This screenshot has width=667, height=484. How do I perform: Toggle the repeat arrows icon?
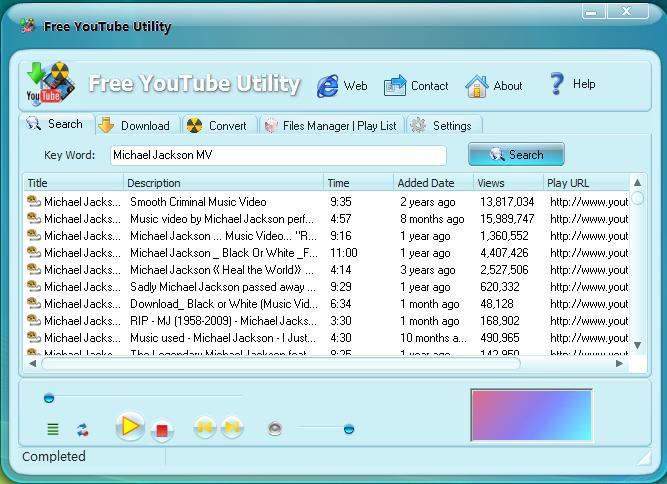[83, 430]
